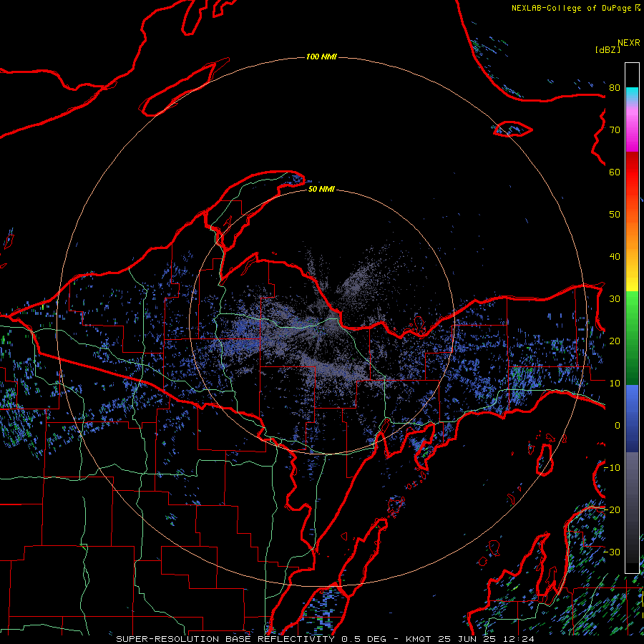Image resolution: width=644 pixels, height=644 pixels.
Task: Click the dBZ units label above the scale
Action: [608, 50]
